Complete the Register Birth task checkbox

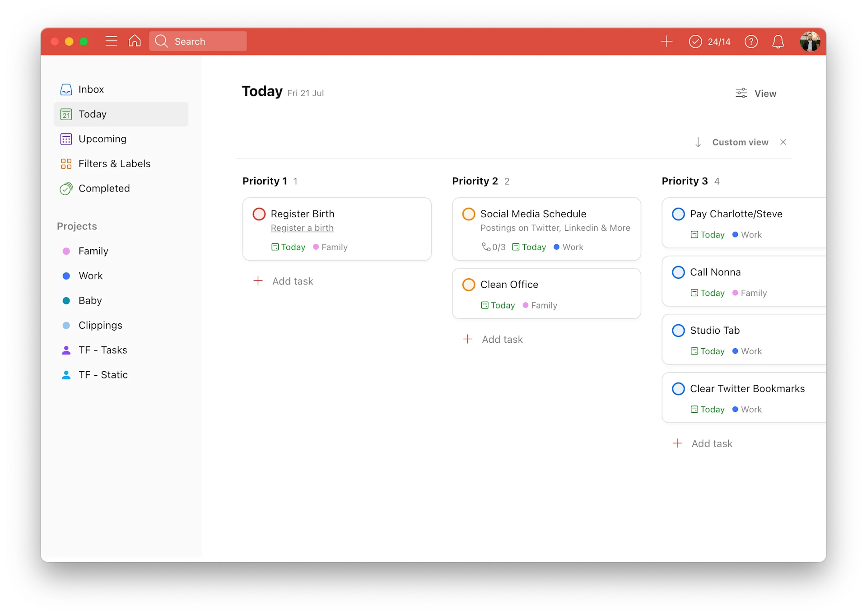click(259, 214)
